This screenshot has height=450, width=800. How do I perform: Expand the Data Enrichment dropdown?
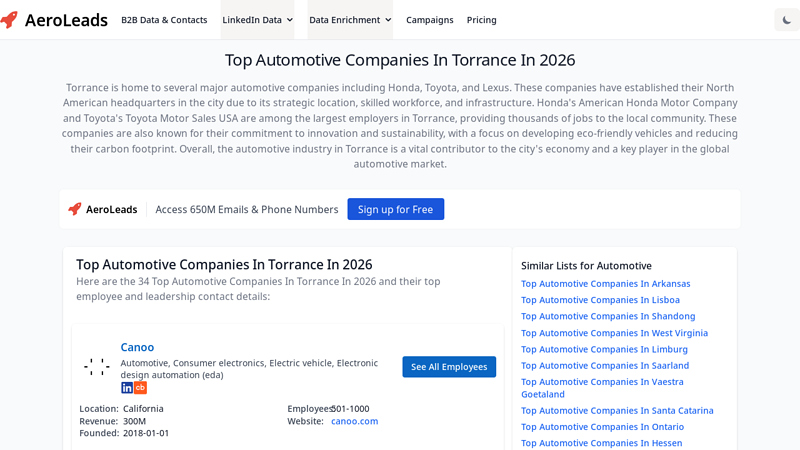[350, 20]
